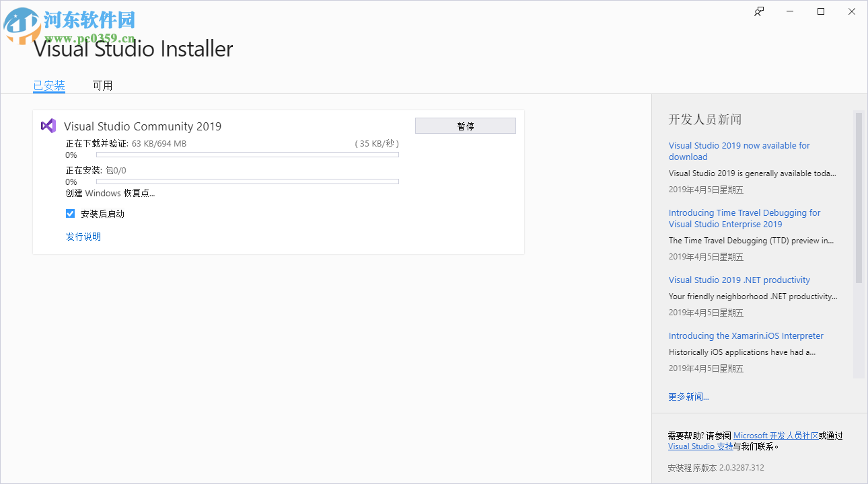This screenshot has height=484, width=868.
Task: Switch to the 可用 tab
Action: click(102, 85)
